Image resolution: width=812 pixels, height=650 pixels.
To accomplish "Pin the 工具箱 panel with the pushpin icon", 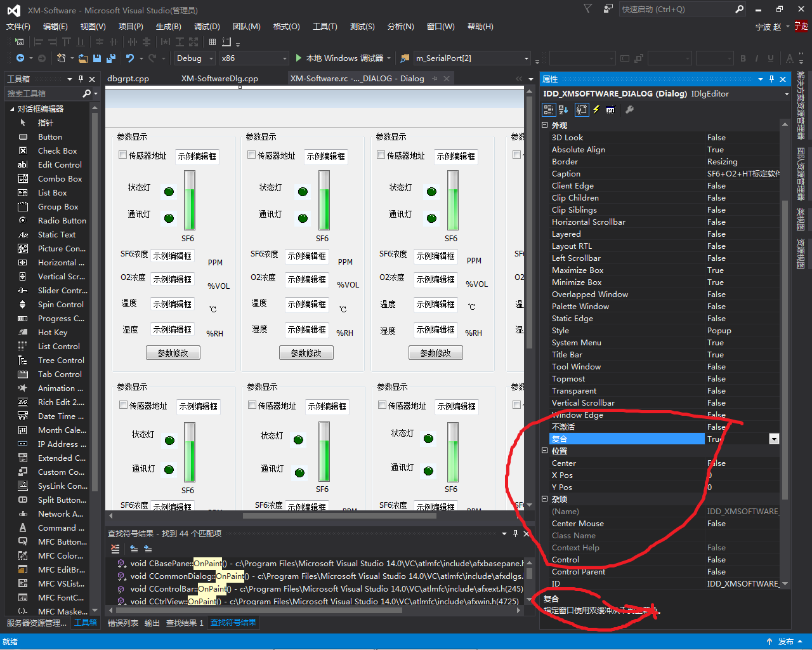I will point(81,79).
